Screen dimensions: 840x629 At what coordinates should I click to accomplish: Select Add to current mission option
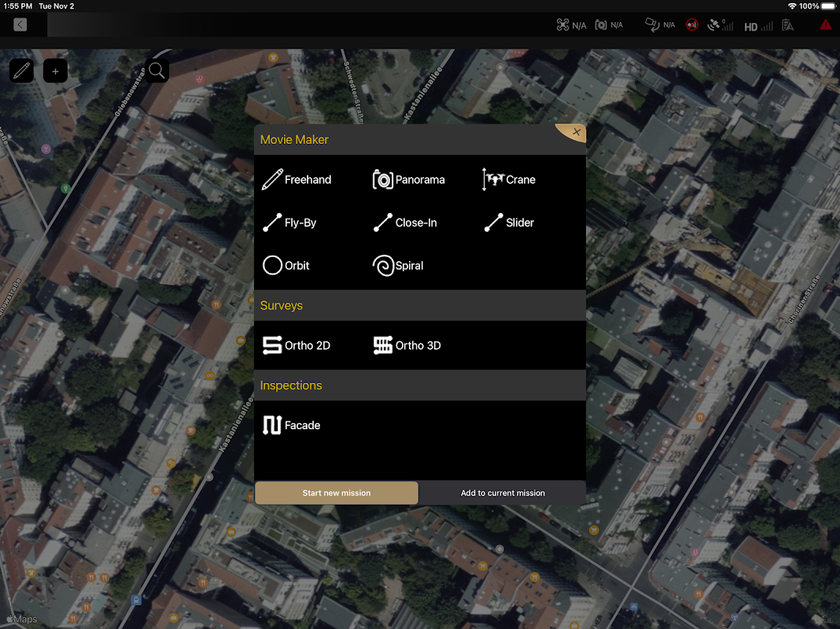(503, 493)
